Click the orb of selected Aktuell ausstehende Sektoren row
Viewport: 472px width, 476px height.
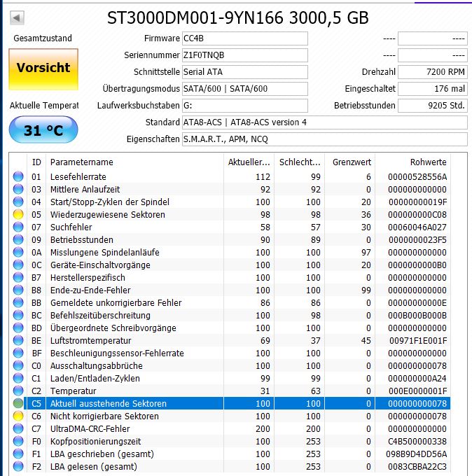[x=18, y=403]
